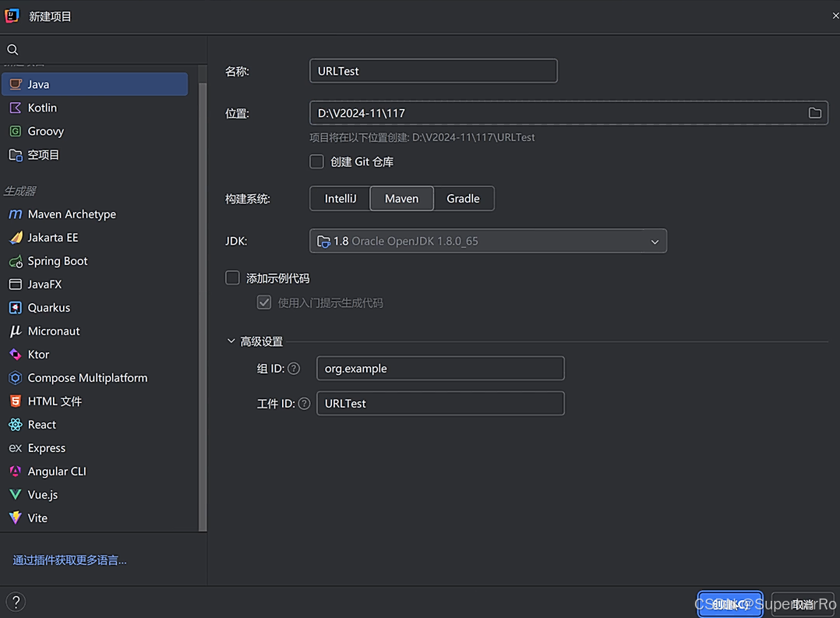Select the Jakarta EE generator

[95, 238]
